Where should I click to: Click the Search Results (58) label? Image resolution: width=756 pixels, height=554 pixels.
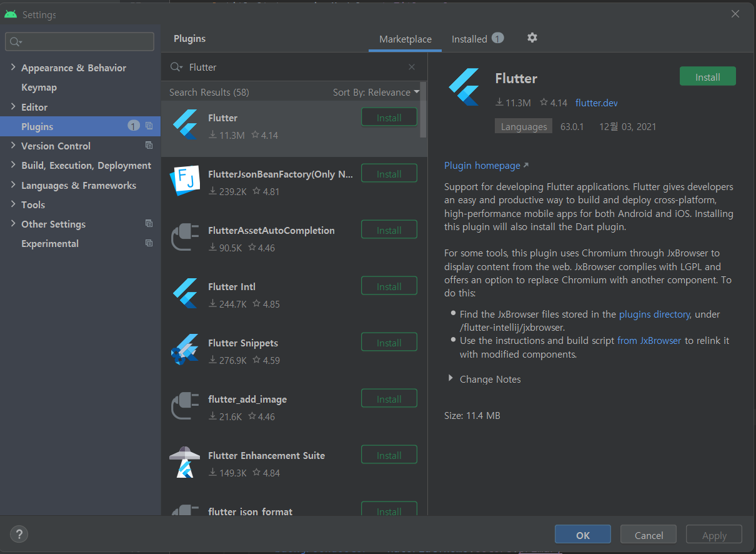209,92
